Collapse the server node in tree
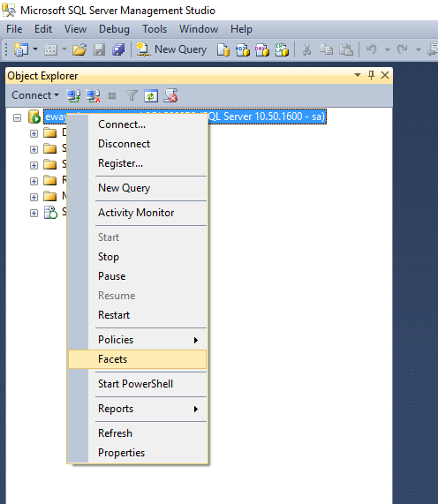The image size is (438, 504). [x=17, y=117]
